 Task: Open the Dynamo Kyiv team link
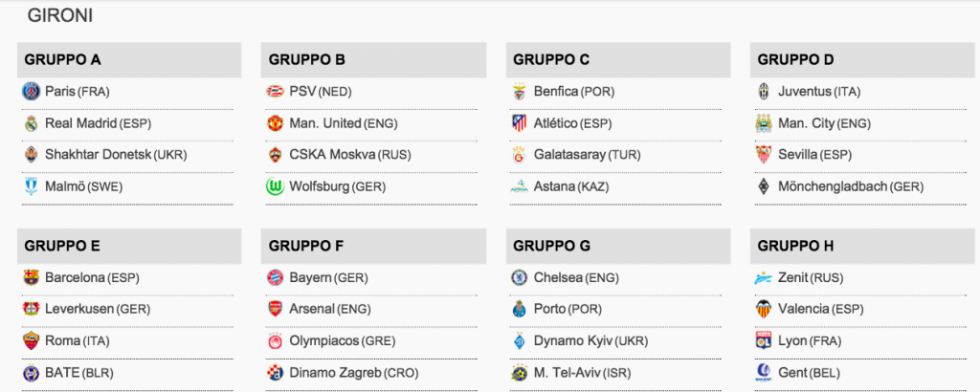click(x=573, y=341)
